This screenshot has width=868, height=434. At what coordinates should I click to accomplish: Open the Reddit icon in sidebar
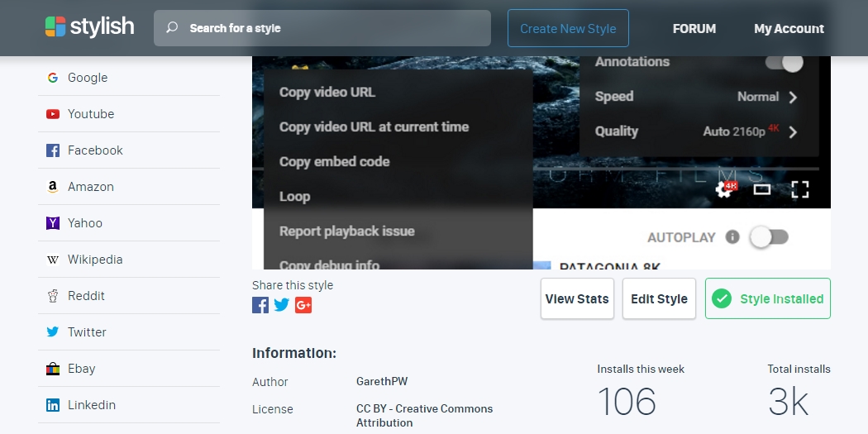tap(53, 296)
